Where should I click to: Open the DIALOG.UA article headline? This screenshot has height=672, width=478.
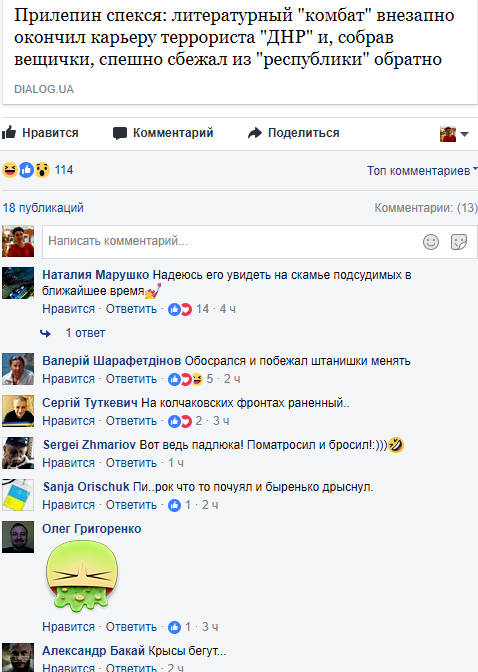(x=234, y=37)
